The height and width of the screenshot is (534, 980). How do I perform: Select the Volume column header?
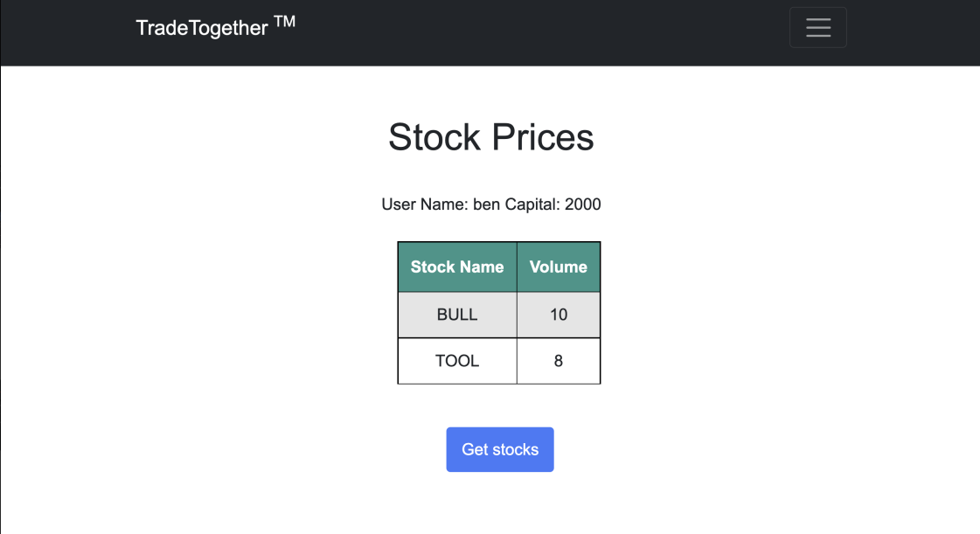(x=559, y=267)
